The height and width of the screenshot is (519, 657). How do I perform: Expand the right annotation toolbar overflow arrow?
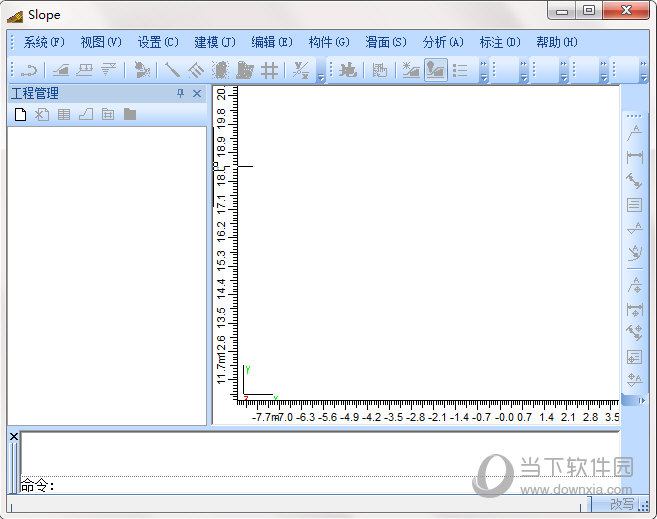click(x=641, y=401)
